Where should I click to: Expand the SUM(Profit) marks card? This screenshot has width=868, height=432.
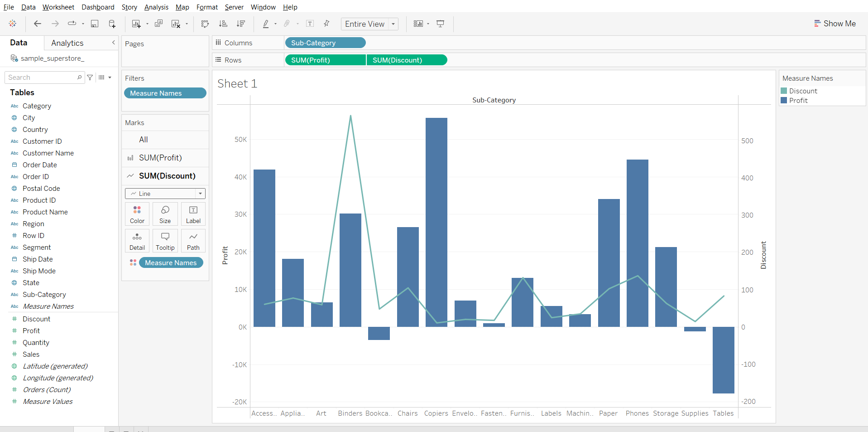pyautogui.click(x=160, y=158)
